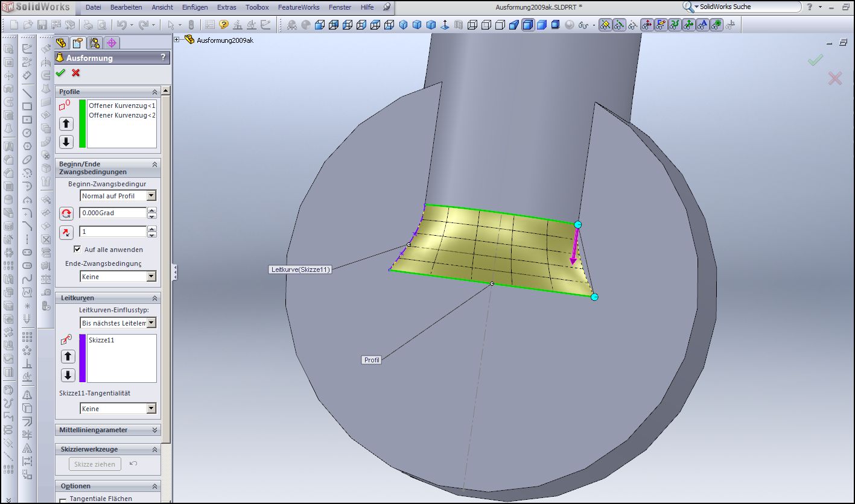The width and height of the screenshot is (855, 504).
Task: Expand the Ausformung2009ak feature tree node
Action: coord(177,40)
